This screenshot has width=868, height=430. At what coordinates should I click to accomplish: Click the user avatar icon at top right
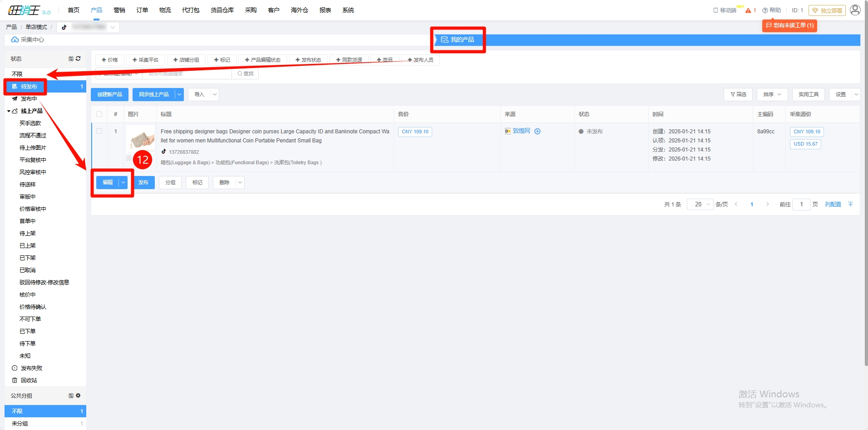coord(855,10)
